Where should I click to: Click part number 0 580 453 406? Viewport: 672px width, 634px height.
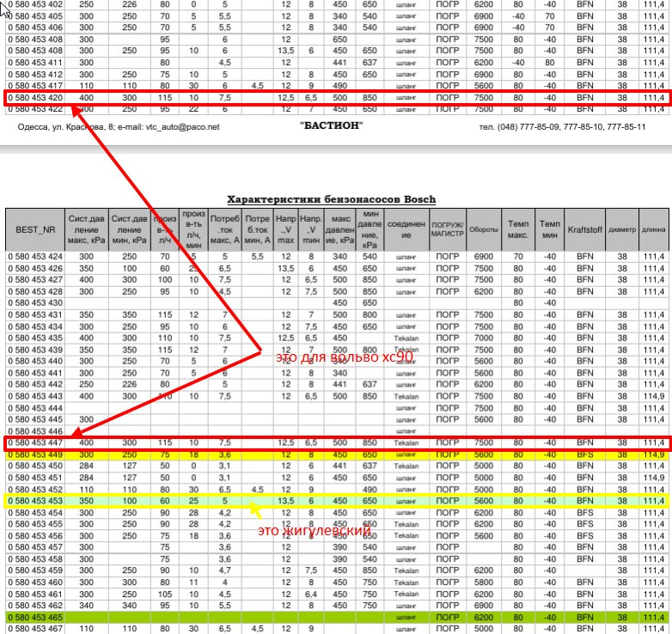click(x=35, y=27)
